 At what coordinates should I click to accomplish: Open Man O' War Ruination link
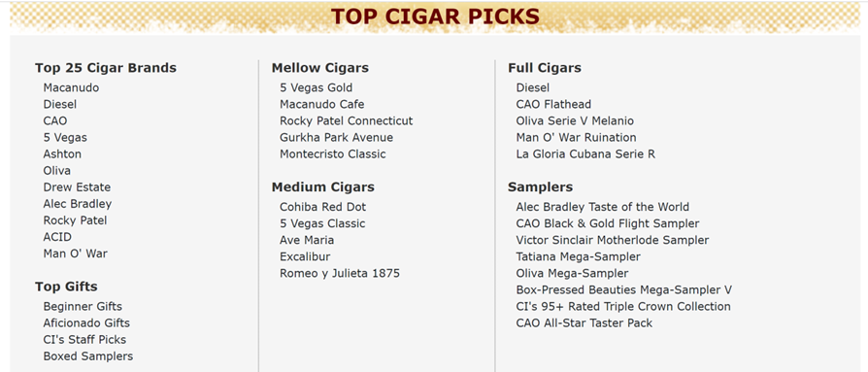click(x=577, y=137)
